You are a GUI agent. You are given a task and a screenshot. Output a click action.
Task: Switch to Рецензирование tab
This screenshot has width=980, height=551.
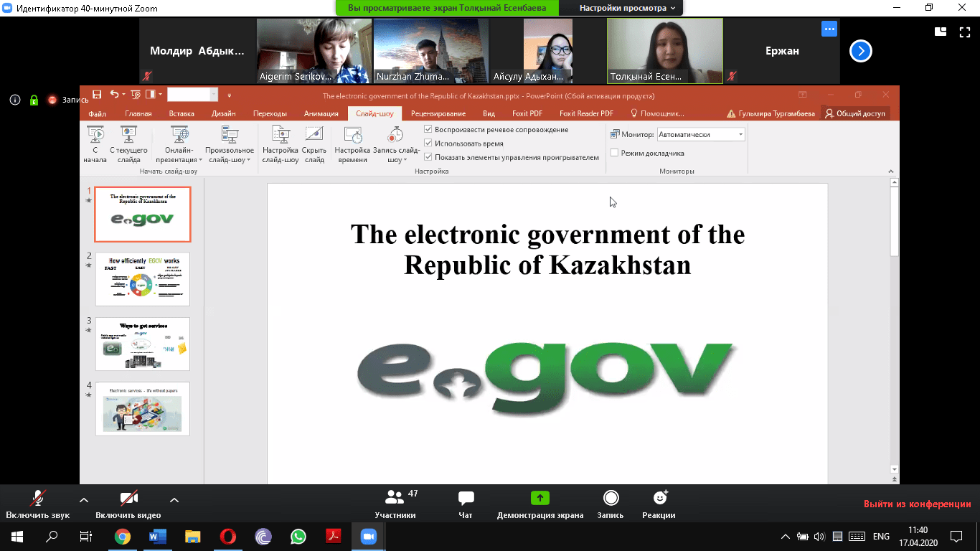pyautogui.click(x=438, y=113)
